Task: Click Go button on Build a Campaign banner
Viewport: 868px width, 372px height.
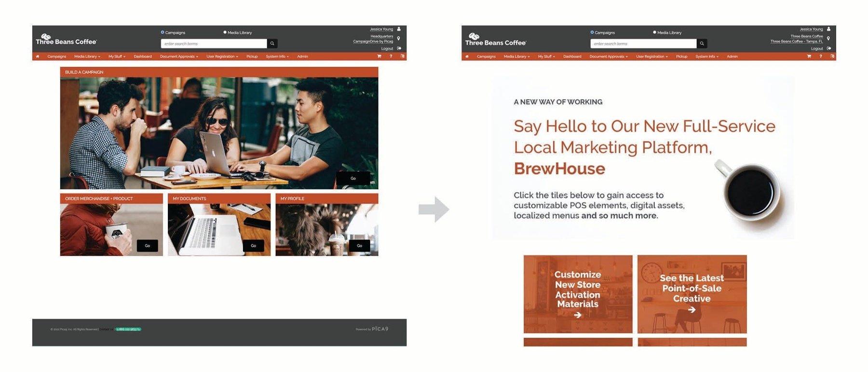Action: tap(353, 178)
